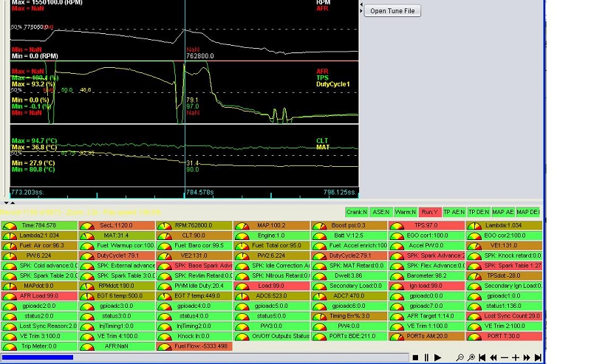The width and height of the screenshot is (591, 364).
Task: Click the plus playback speed button
Action: point(516,357)
